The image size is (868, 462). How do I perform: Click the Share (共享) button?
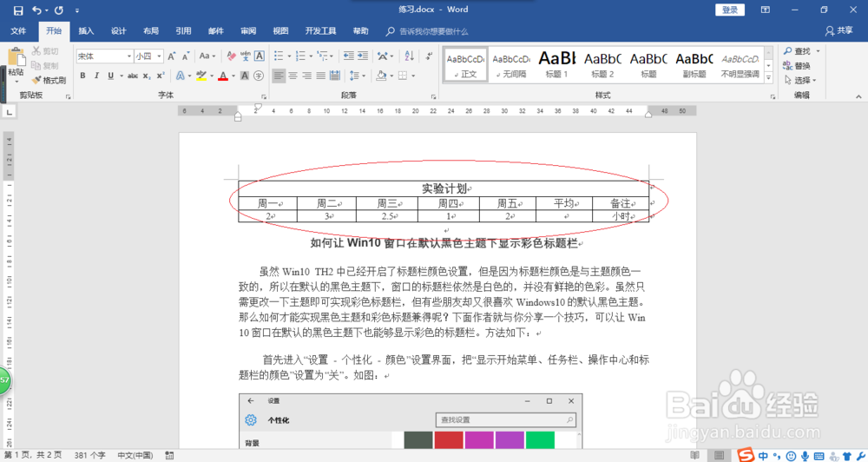838,31
